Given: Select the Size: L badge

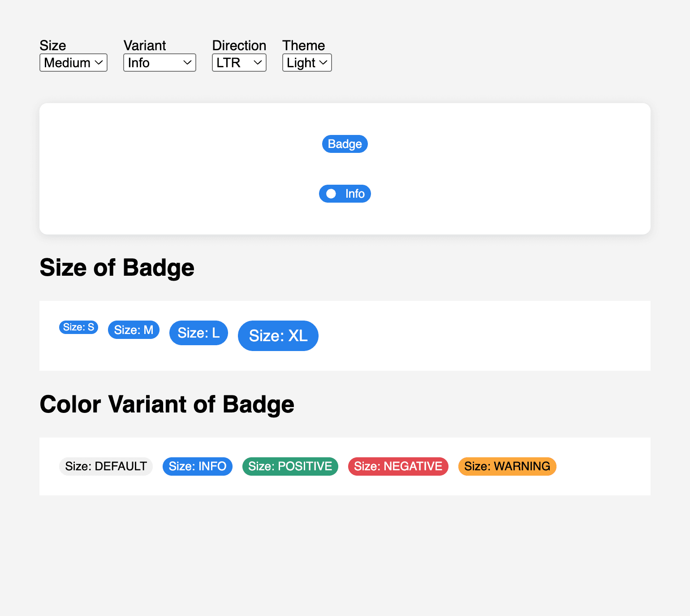Looking at the screenshot, I should point(198,333).
